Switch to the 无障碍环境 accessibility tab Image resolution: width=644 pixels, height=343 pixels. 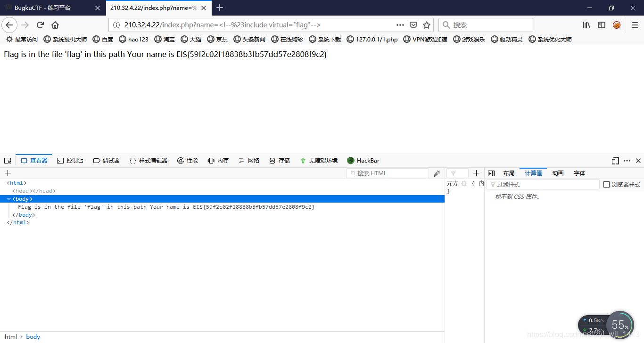tap(319, 161)
